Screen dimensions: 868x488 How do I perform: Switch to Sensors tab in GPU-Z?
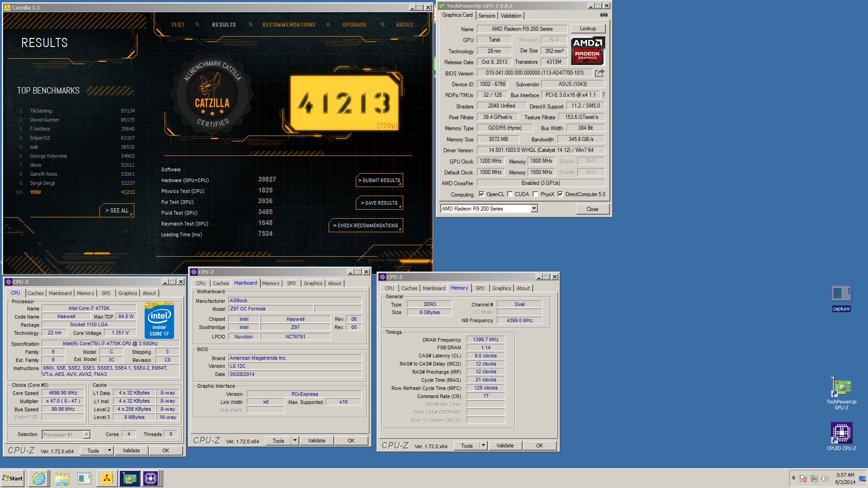click(486, 16)
